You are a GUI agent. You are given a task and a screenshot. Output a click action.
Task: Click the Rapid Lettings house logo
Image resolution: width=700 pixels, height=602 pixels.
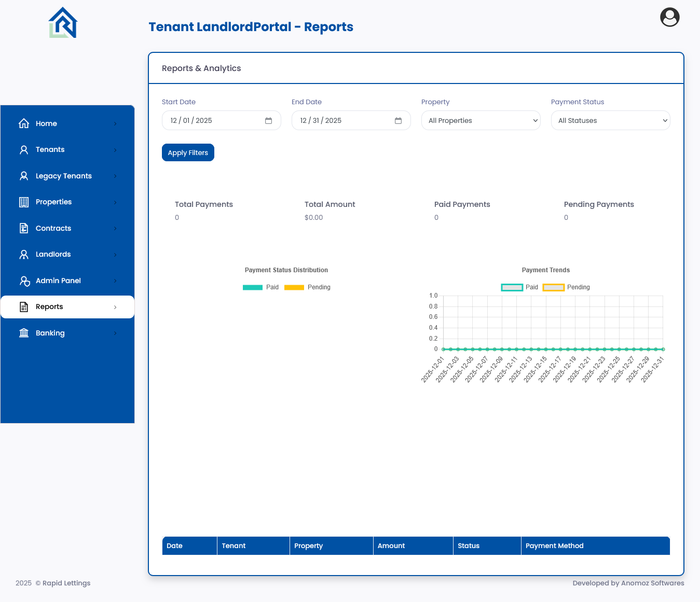click(x=63, y=23)
